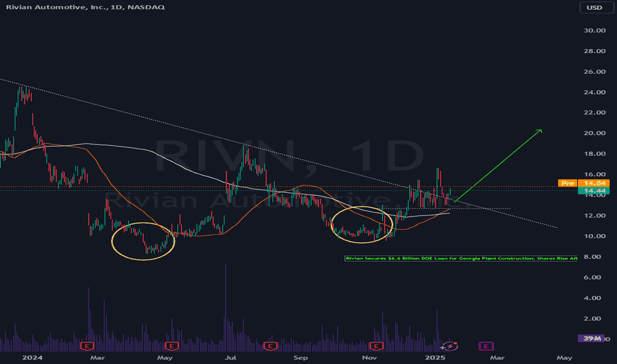
Task: Click the earnings marker between Jul and Sep
Action: 270,346
